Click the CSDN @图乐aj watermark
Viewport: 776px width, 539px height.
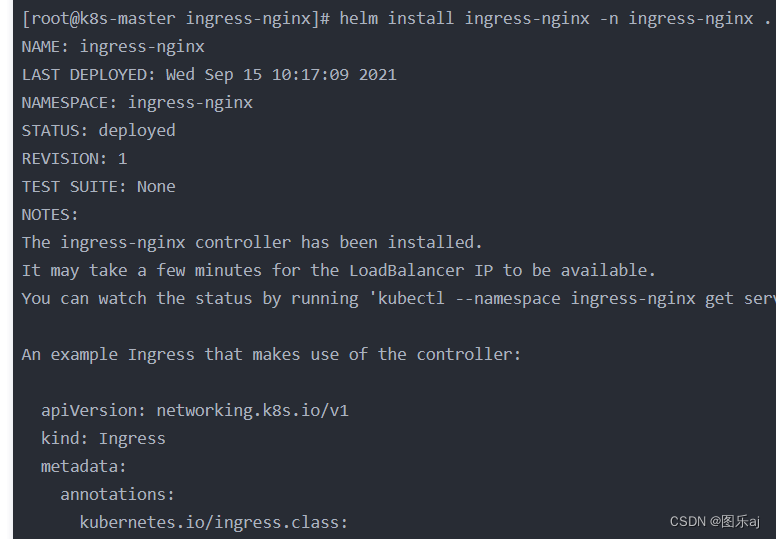click(x=715, y=522)
